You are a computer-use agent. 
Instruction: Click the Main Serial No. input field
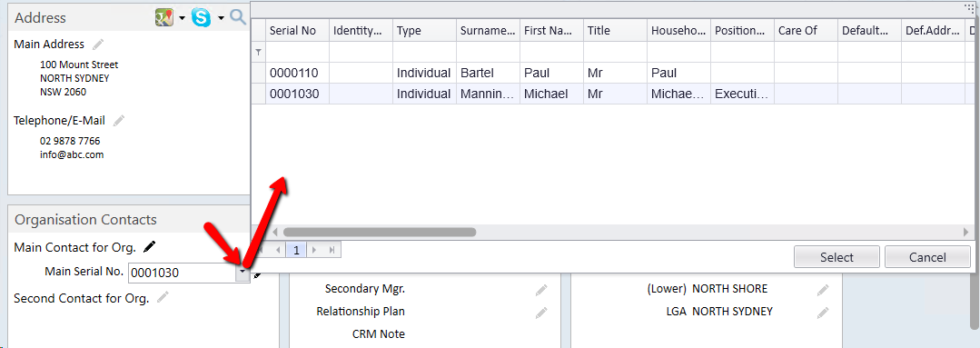point(182,273)
